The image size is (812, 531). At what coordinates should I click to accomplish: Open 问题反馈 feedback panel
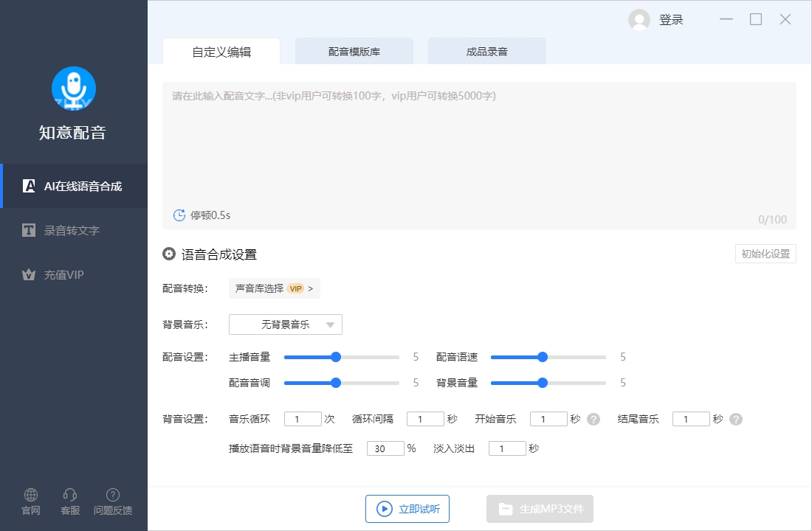click(112, 500)
